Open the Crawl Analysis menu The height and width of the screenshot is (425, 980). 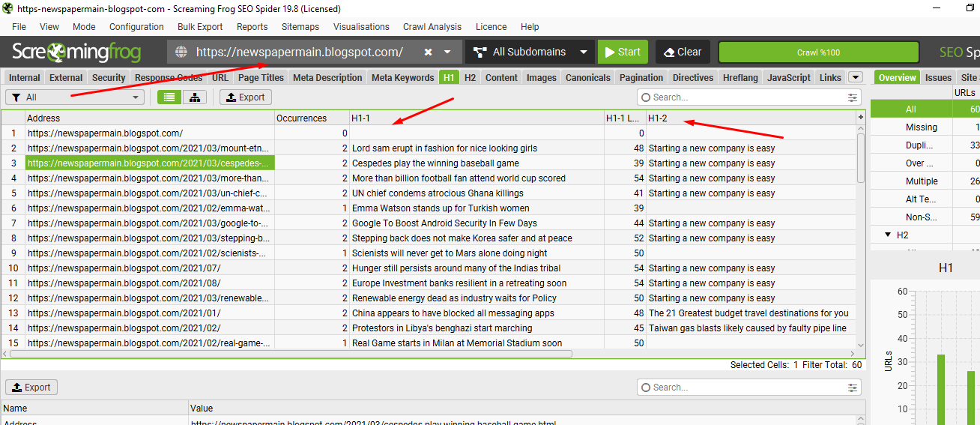tap(432, 27)
